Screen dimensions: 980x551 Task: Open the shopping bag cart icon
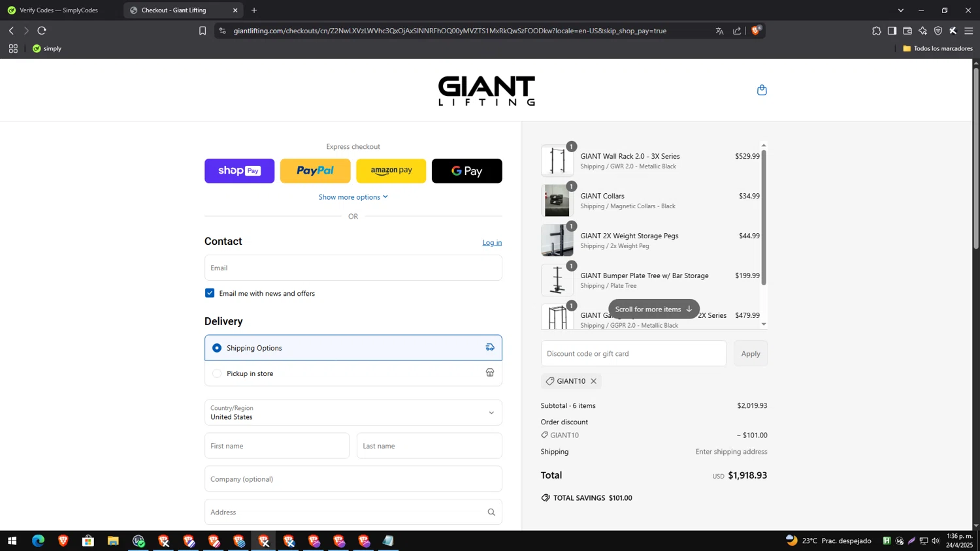pos(762,90)
